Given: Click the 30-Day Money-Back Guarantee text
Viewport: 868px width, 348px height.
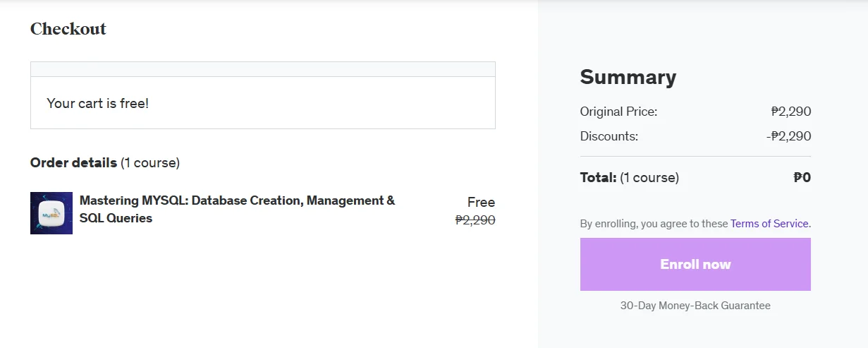Looking at the screenshot, I should 695,306.
